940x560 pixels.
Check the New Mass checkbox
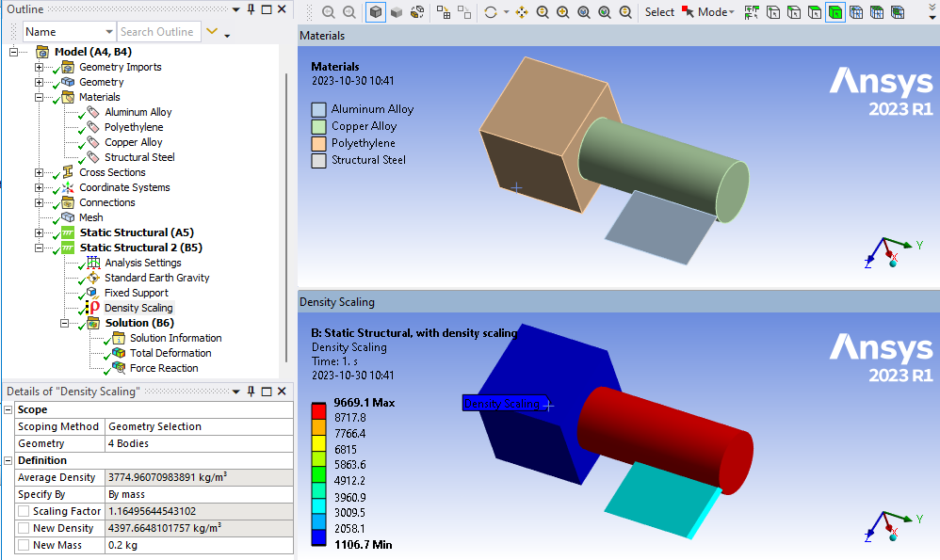point(24,545)
